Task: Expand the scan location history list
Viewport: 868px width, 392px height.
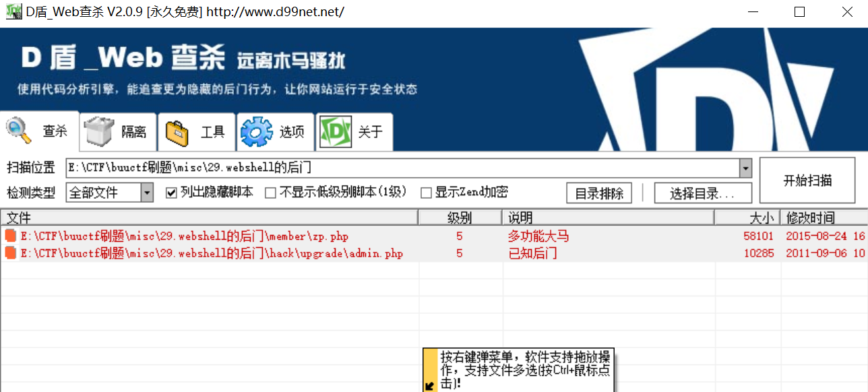Action: [745, 168]
